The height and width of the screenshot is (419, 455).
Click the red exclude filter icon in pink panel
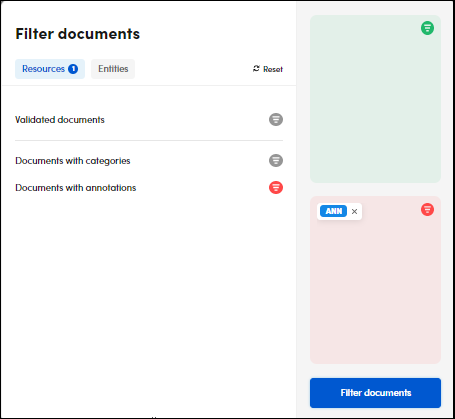[x=427, y=210]
